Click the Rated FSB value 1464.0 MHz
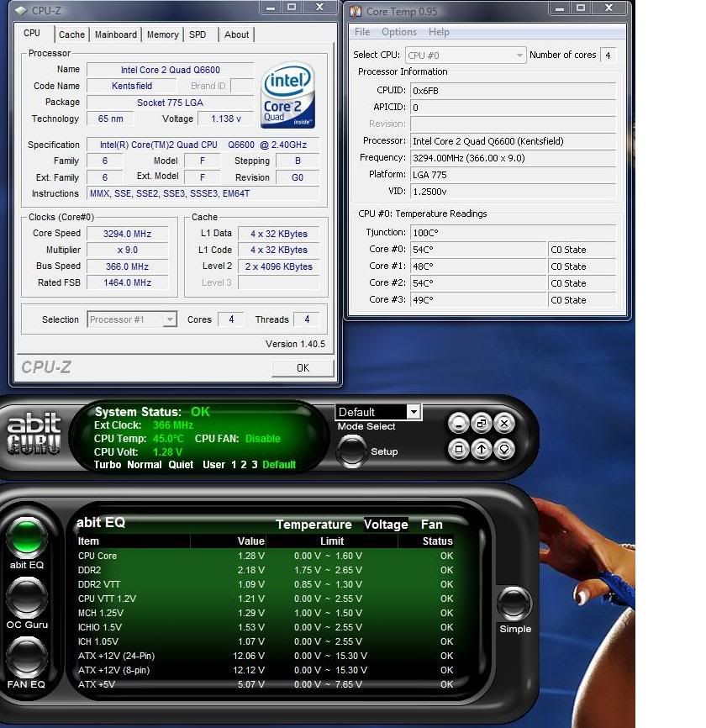706x728 pixels. click(x=127, y=282)
